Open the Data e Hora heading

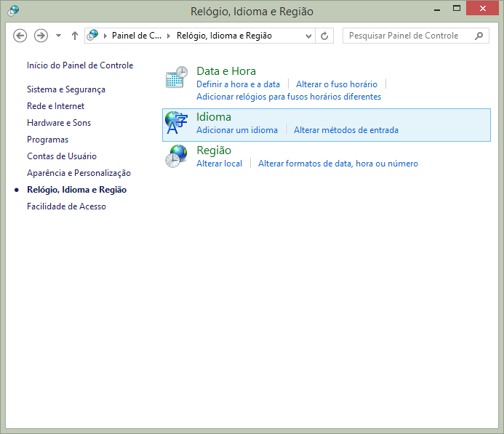click(226, 71)
